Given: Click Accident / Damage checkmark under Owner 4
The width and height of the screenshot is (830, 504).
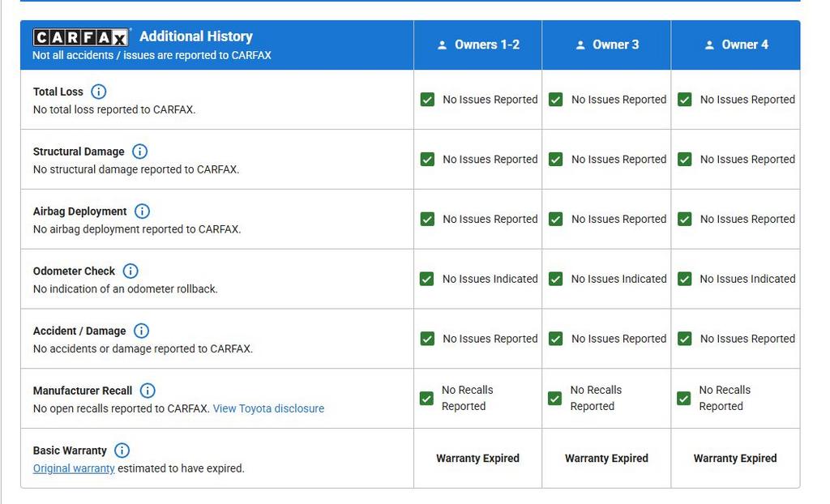Looking at the screenshot, I should coord(684,339).
